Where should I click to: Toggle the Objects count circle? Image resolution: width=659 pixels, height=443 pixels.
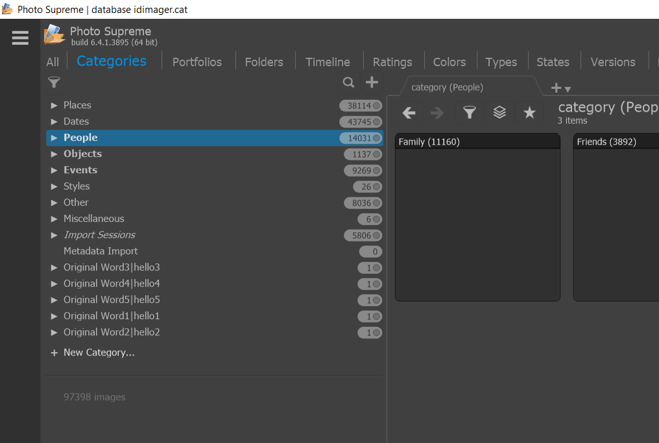[x=376, y=154]
